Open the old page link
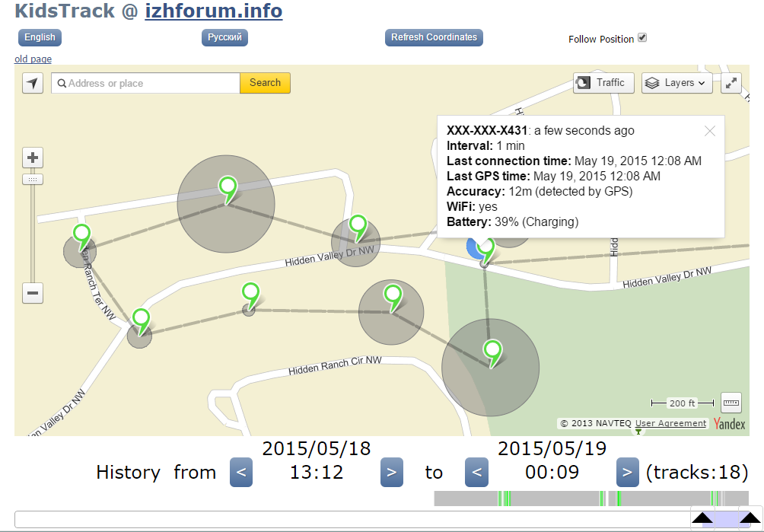The image size is (764, 532). point(33,59)
